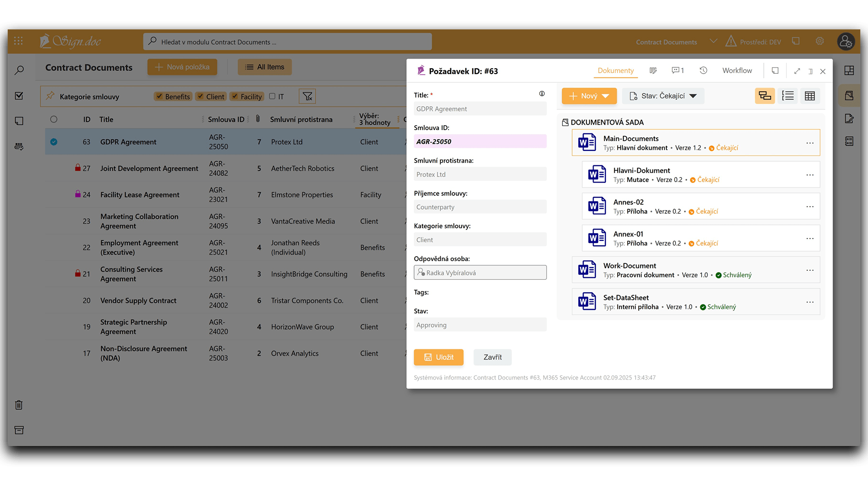
Task: Click the Sign.doc logo
Action: coord(71,41)
